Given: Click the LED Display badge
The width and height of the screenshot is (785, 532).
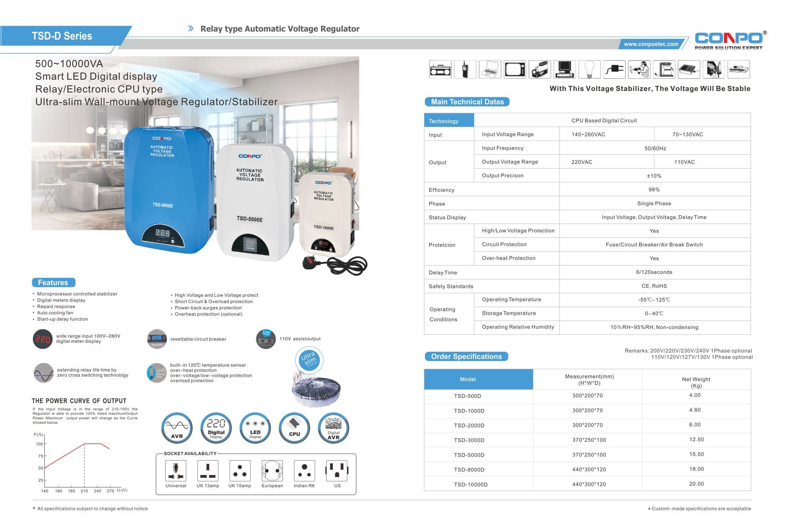Looking at the screenshot, I should (255, 428).
